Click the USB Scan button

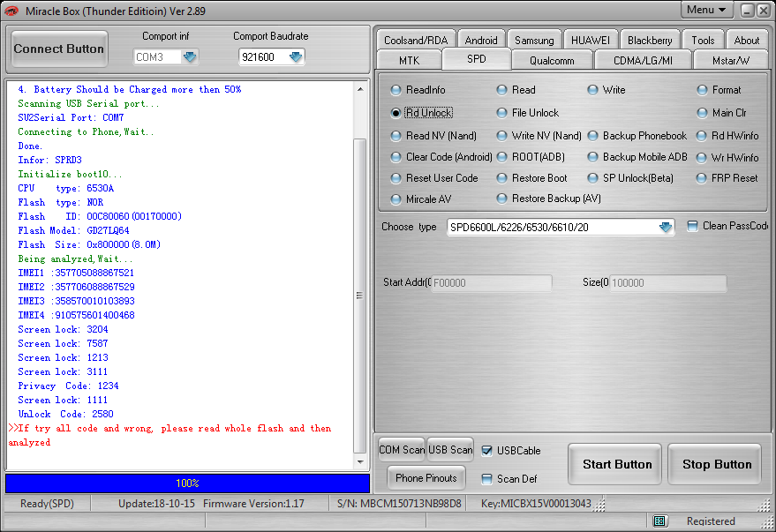click(x=450, y=450)
